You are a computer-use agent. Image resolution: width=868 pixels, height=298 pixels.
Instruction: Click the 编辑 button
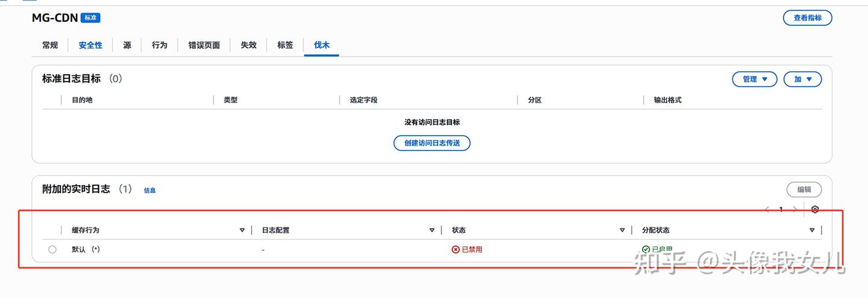tap(804, 189)
